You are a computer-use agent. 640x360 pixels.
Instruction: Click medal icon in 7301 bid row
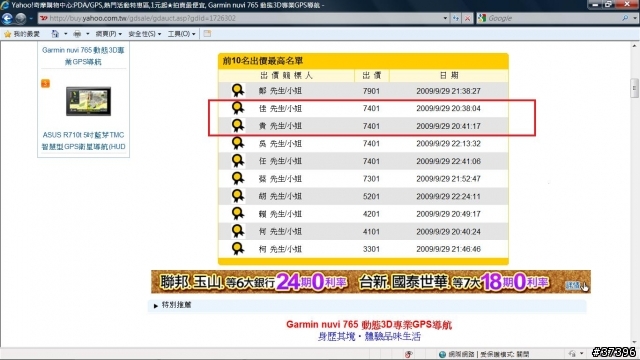click(238, 178)
